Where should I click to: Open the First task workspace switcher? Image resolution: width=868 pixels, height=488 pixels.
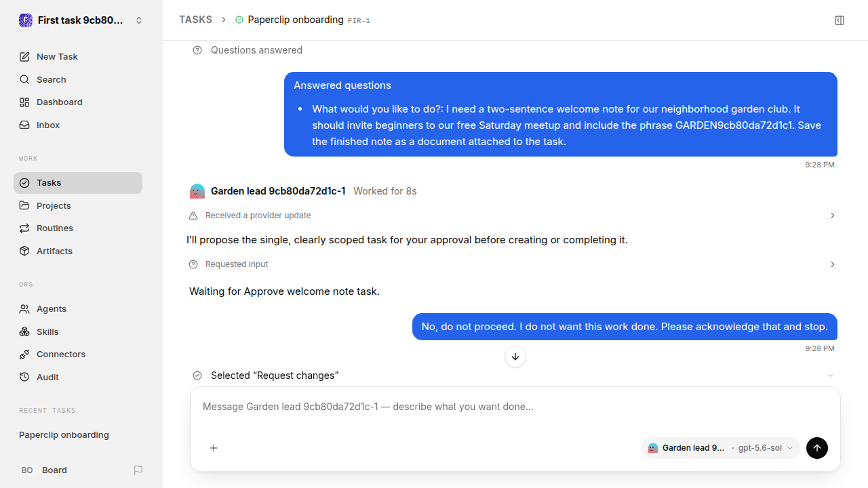click(x=81, y=20)
